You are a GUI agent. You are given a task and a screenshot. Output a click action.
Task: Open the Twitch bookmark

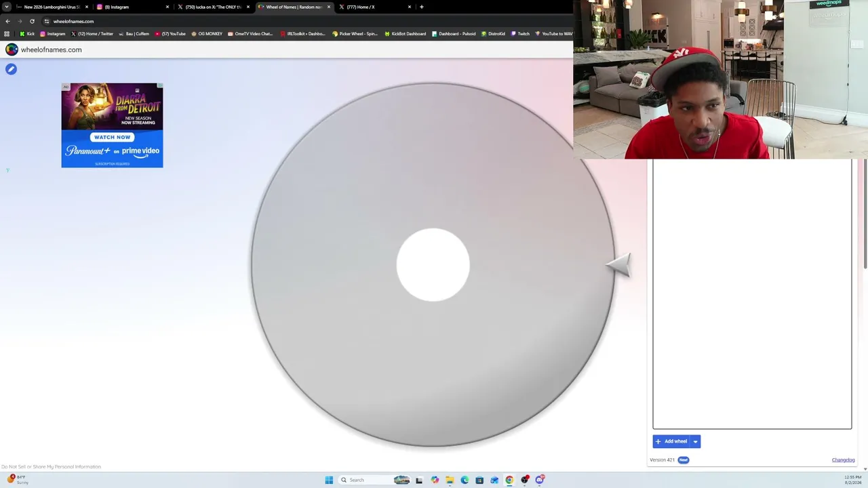coord(520,34)
